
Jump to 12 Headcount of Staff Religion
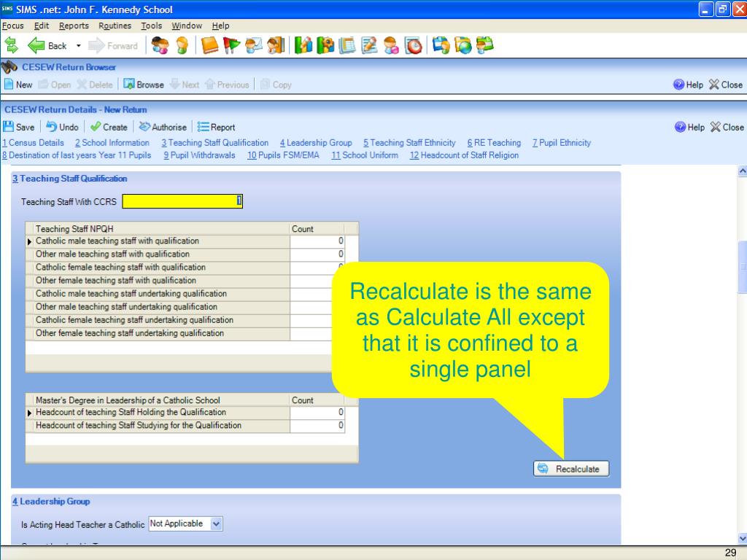tap(465, 155)
